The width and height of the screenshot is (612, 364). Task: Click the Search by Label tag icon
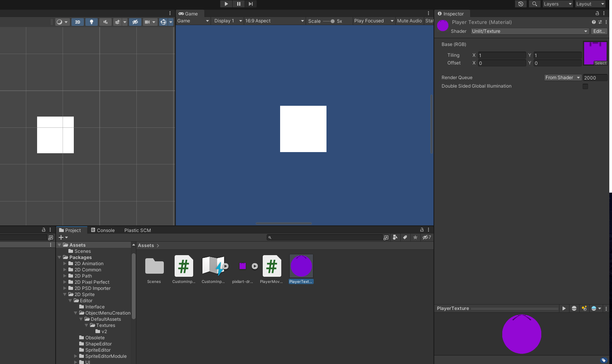tap(405, 237)
